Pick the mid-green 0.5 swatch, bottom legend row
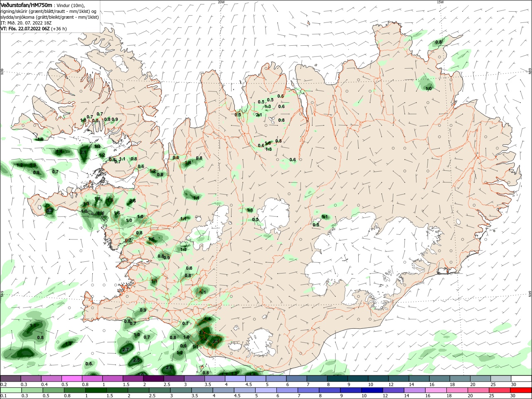This screenshot has height=399, width=532. pos(53,390)
